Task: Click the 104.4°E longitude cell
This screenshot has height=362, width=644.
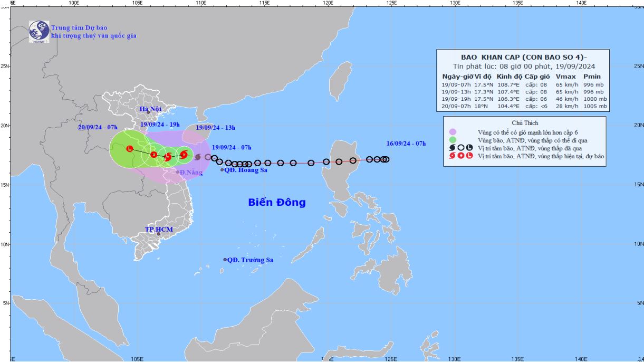Action: click(509, 107)
